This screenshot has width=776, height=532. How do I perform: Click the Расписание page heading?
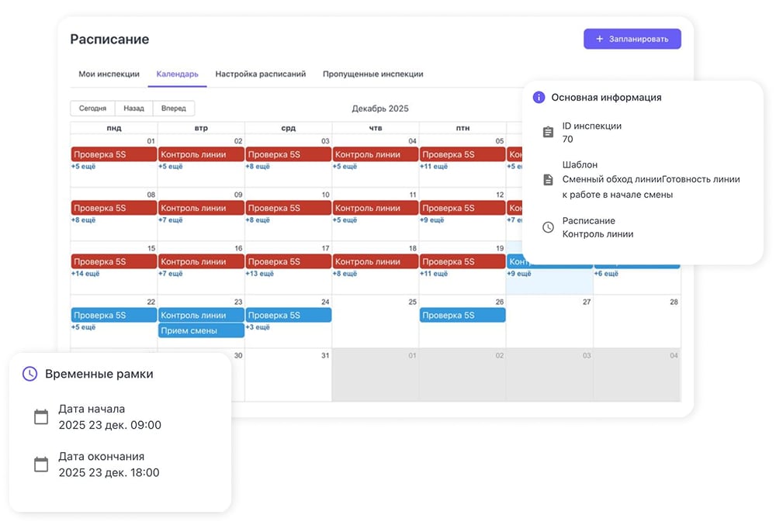109,39
